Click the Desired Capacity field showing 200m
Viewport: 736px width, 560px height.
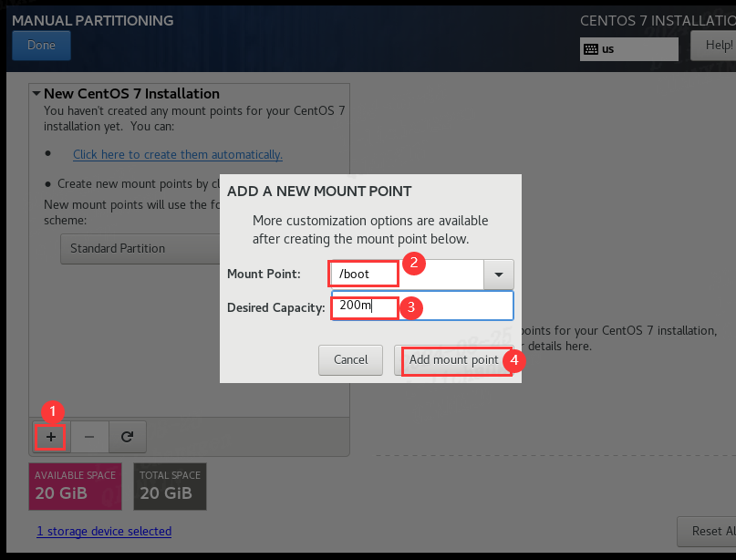422,306
